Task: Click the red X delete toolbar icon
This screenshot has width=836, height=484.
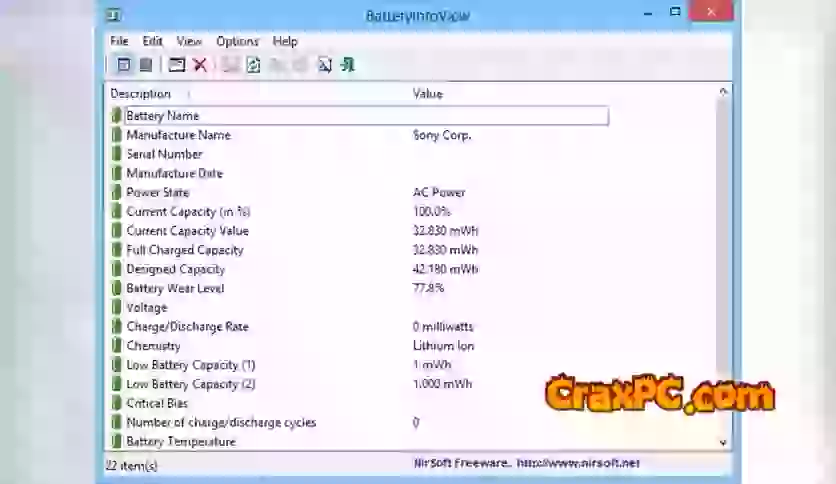Action: coord(200,65)
